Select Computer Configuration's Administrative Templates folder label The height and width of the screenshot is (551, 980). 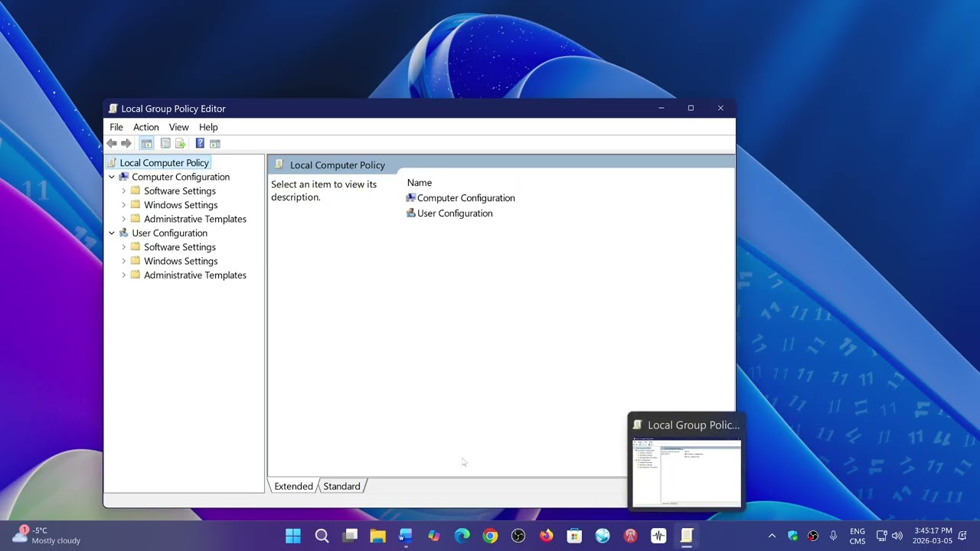195,219
